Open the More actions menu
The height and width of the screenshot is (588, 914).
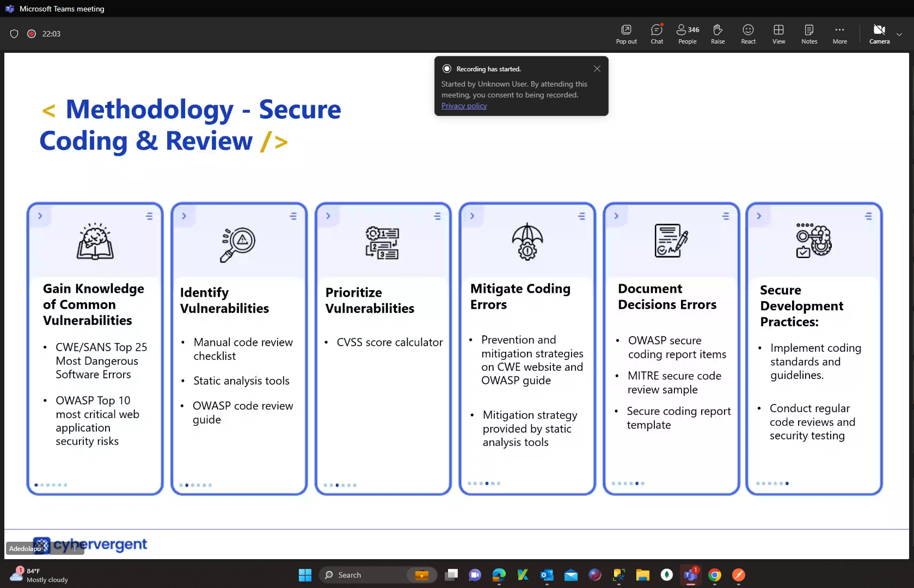839,34
